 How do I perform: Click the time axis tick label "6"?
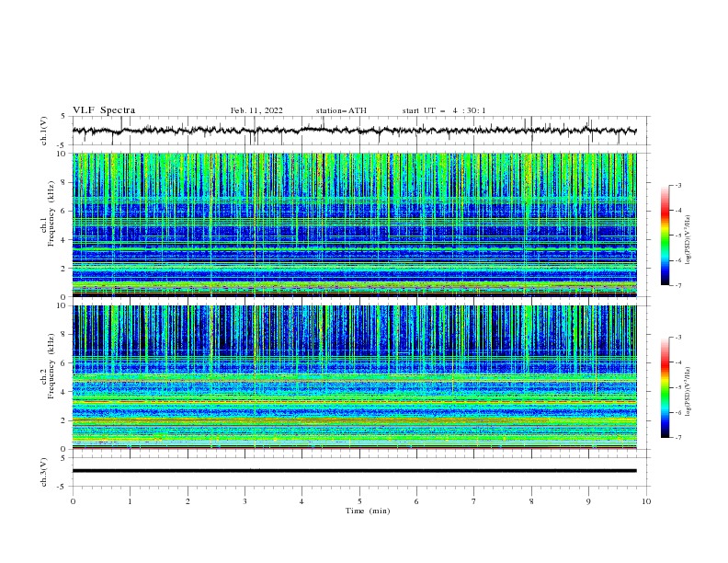click(416, 501)
